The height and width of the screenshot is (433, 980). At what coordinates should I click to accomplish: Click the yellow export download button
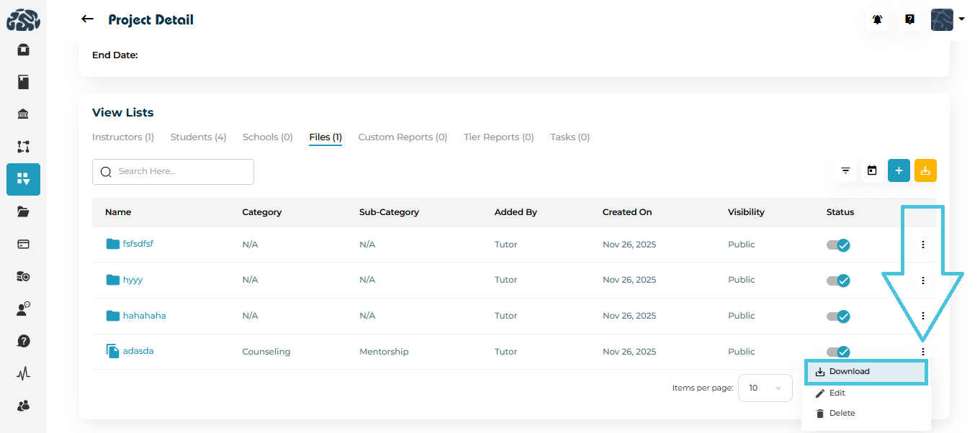tap(925, 171)
